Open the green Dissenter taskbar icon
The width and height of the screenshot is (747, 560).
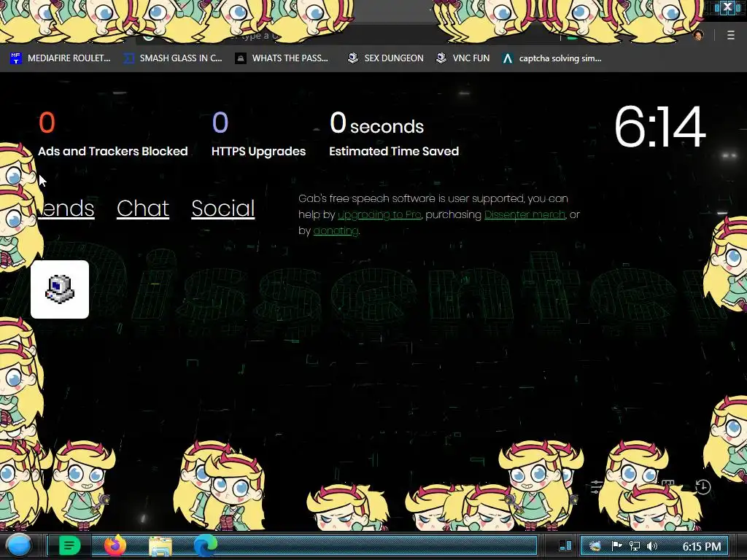point(69,545)
